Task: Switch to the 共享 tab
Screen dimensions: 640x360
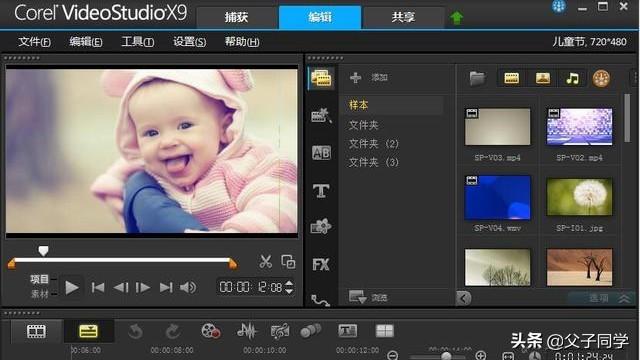Action: [x=403, y=17]
